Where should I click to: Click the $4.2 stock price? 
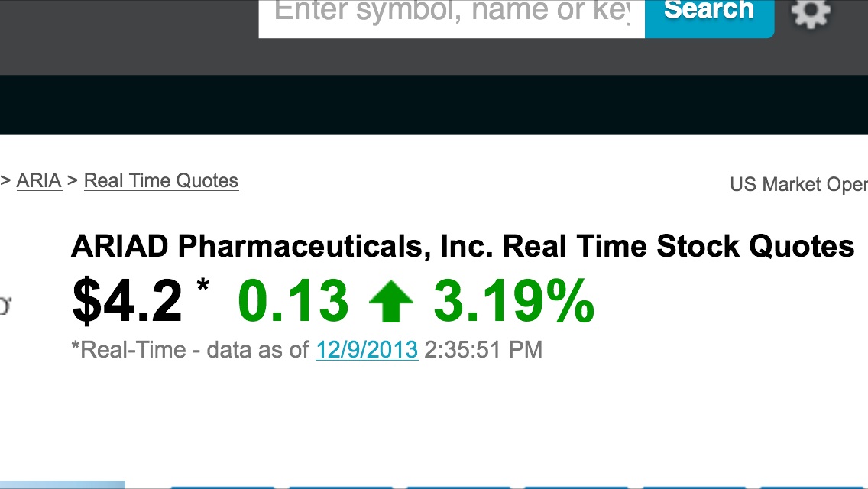[127, 301]
